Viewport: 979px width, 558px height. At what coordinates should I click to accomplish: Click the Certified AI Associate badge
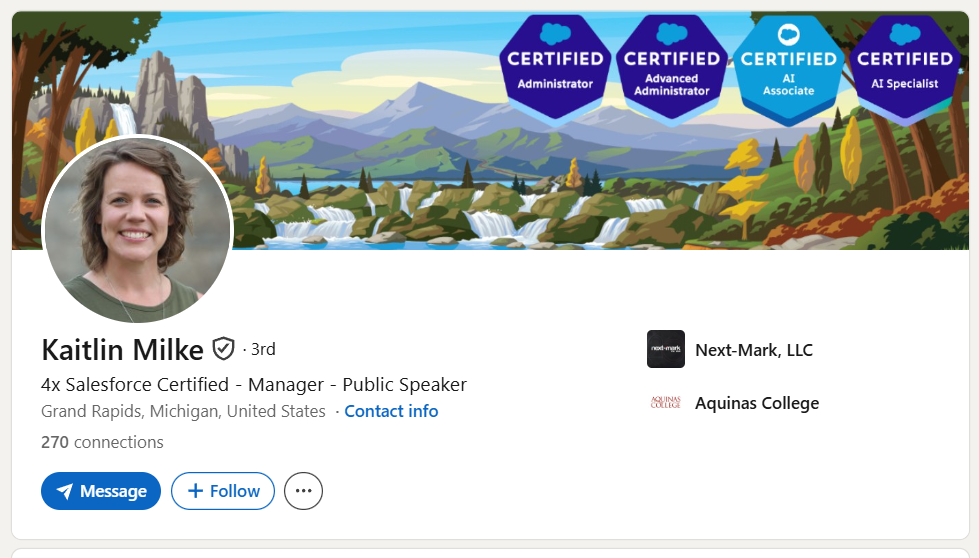[x=788, y=68]
